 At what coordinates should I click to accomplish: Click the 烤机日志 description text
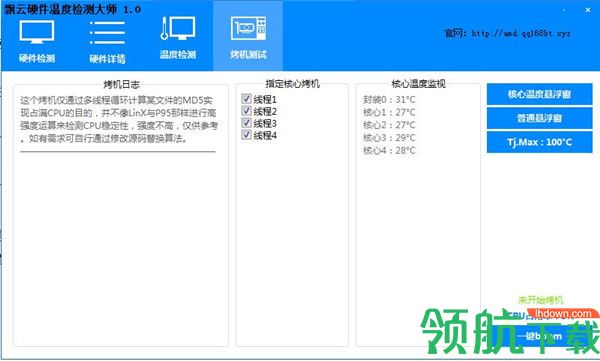(x=118, y=119)
